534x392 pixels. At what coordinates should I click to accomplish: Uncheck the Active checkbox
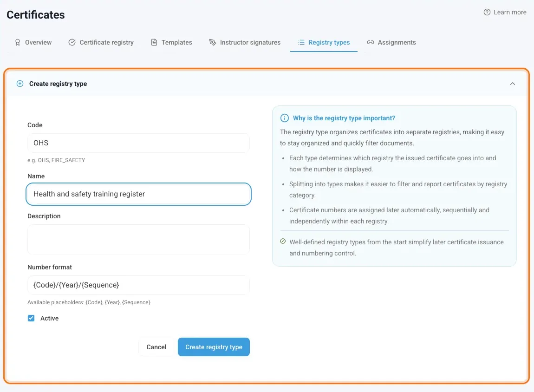pyautogui.click(x=31, y=318)
